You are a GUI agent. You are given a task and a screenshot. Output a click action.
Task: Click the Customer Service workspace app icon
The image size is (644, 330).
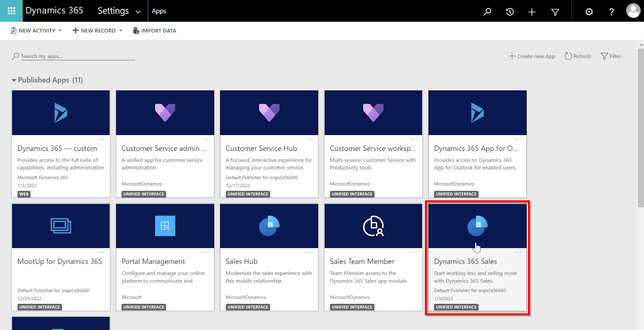pyautogui.click(x=373, y=113)
